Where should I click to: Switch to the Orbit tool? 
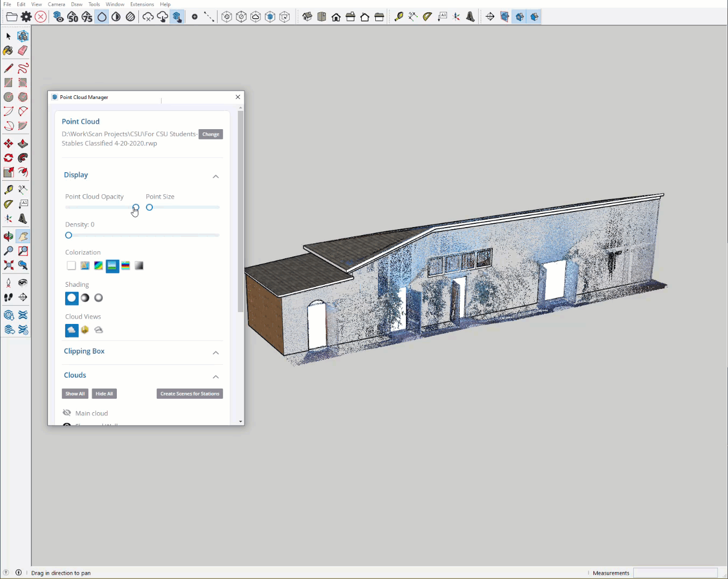[x=8, y=236]
